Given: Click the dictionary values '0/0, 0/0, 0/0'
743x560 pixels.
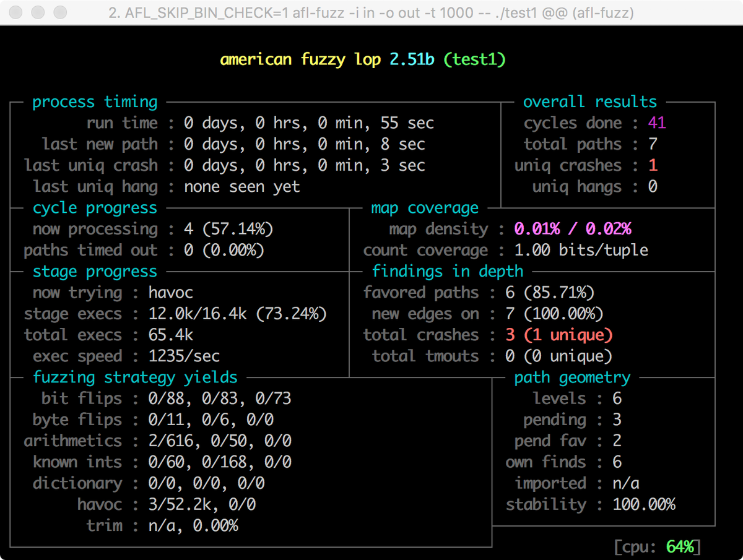Looking at the screenshot, I should click(206, 483).
